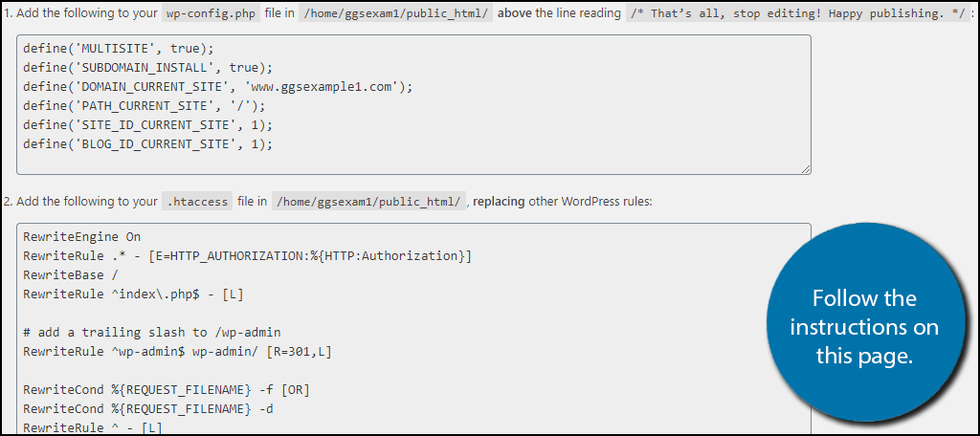Click the .htaccess filename code label

coord(197,202)
